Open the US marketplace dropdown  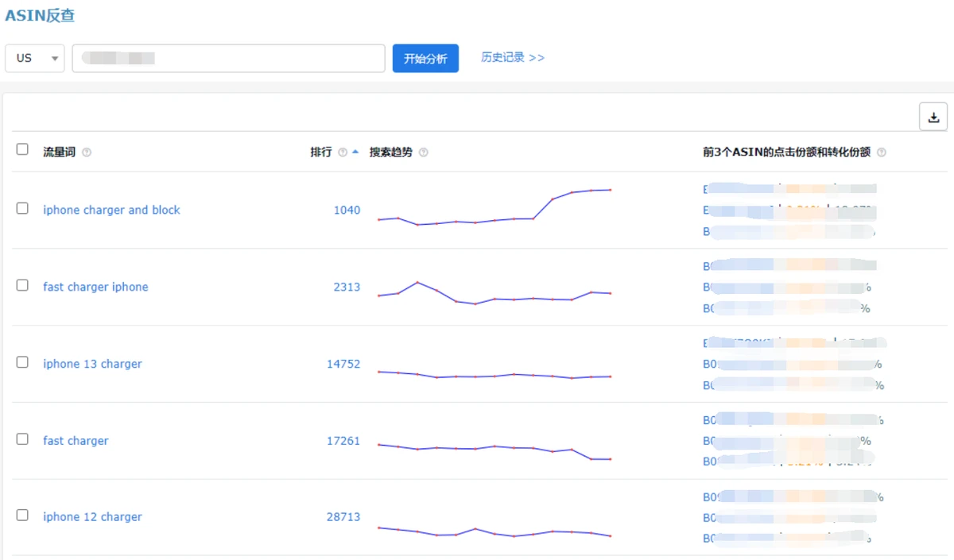35,58
